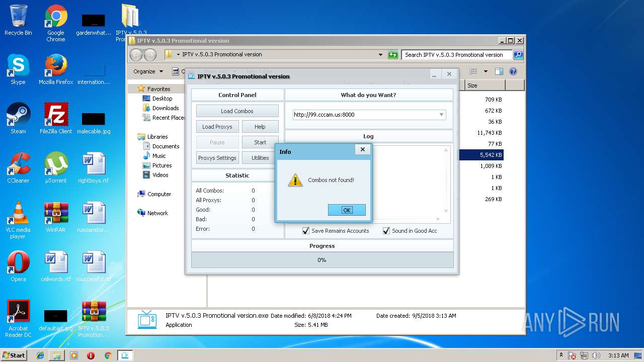Toggle Sound in Good Acc checkbox

[386, 231]
